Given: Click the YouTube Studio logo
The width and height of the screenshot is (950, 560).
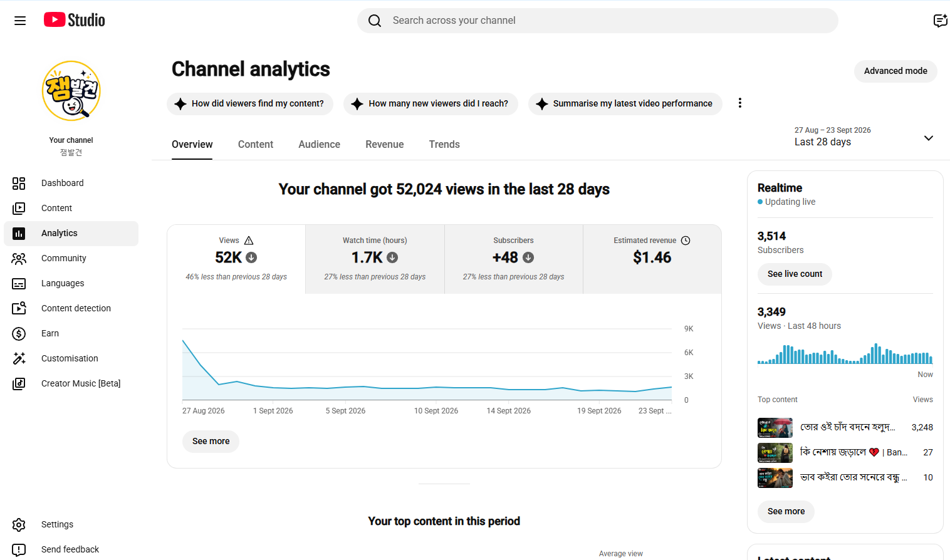Looking at the screenshot, I should (74, 20).
